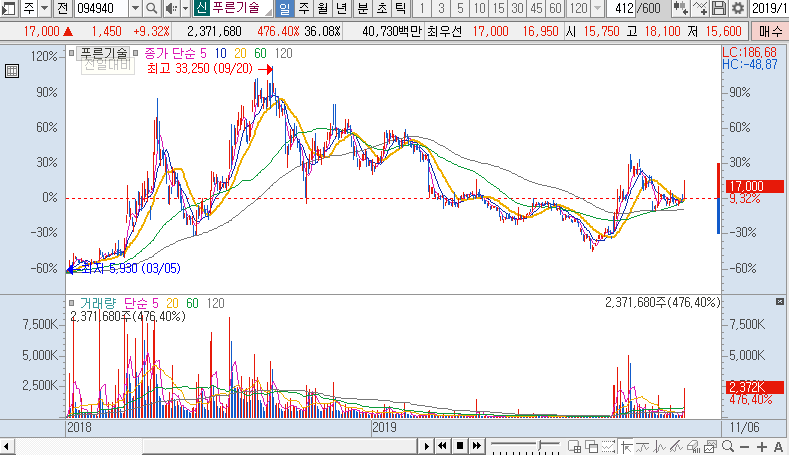
Task: Open stock code history dropdown arrow
Action: click(x=135, y=8)
